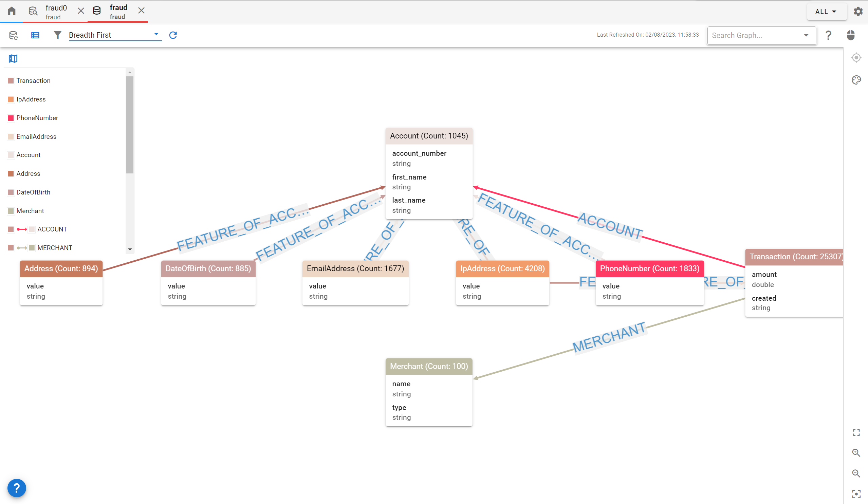The width and height of the screenshot is (868, 504).
Task: Open the ALL dropdown in top right
Action: click(x=827, y=11)
